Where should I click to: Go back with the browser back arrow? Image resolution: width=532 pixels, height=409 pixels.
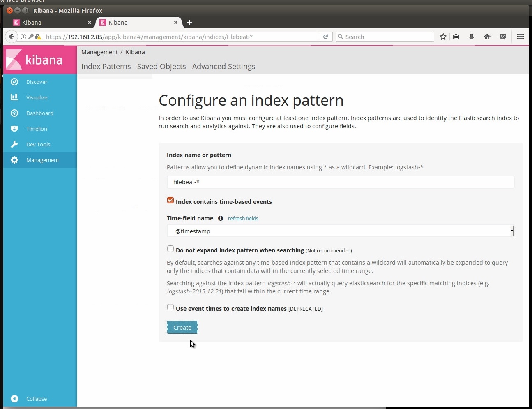click(12, 37)
